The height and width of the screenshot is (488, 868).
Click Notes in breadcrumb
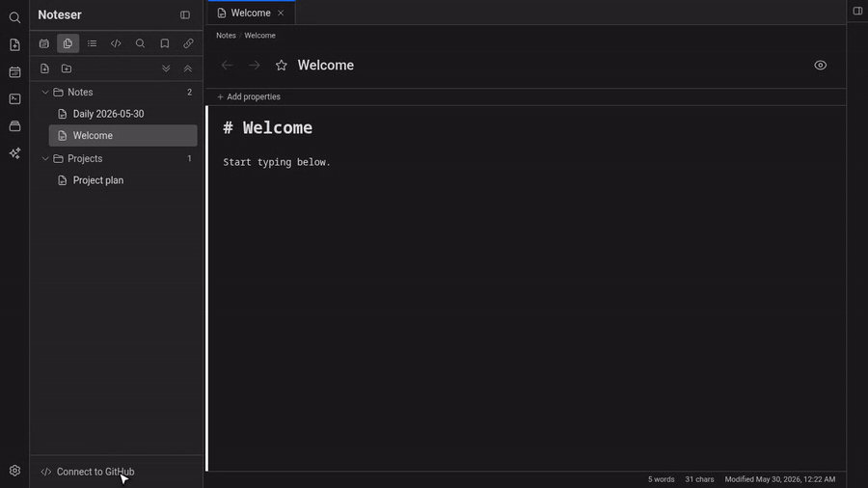226,36
